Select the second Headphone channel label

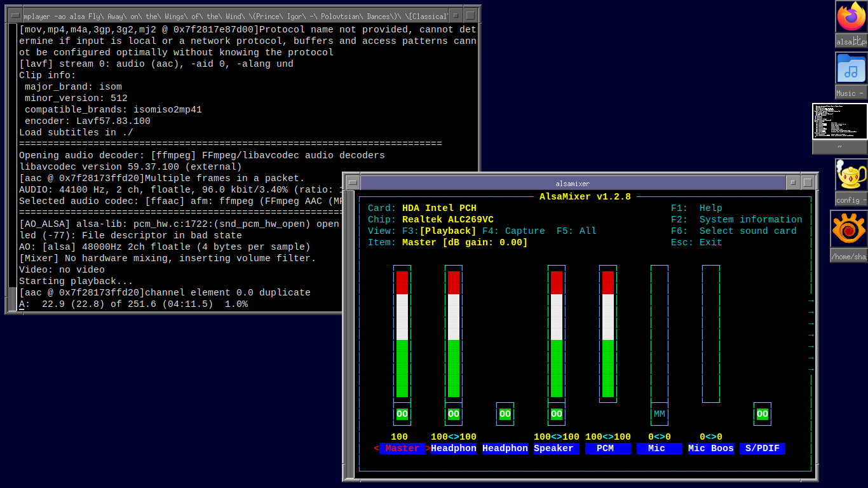tap(505, 449)
